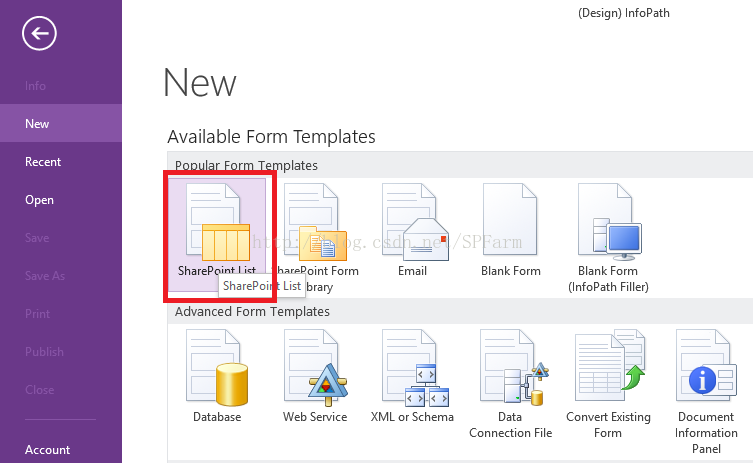
Task: Open the Print backstage tab
Action: (38, 313)
